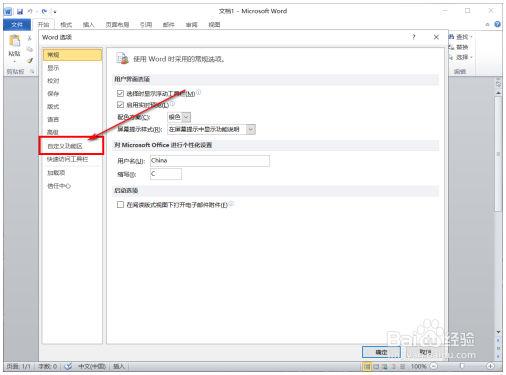The image size is (506, 375).
Task: Close the Word 选项 dialog
Action: [436, 37]
